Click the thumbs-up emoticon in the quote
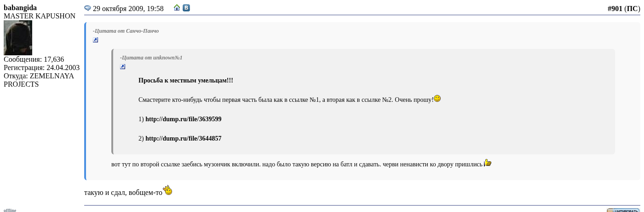 [x=488, y=163]
